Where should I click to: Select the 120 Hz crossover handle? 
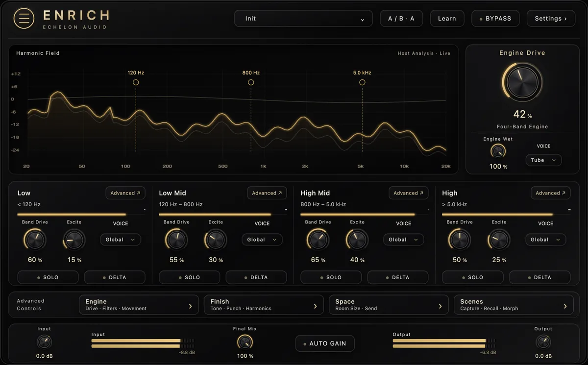tap(136, 82)
